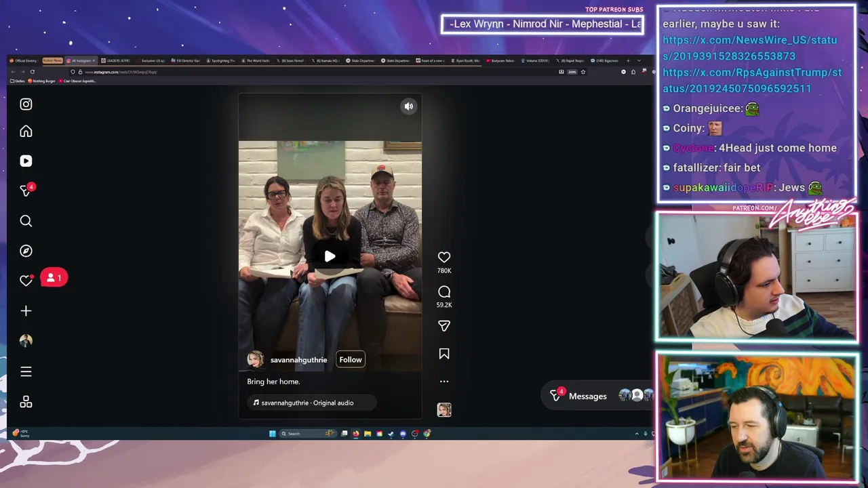Click the x.com RpsAgainstTrump link in chat
The image size is (868, 488).
pos(752,81)
